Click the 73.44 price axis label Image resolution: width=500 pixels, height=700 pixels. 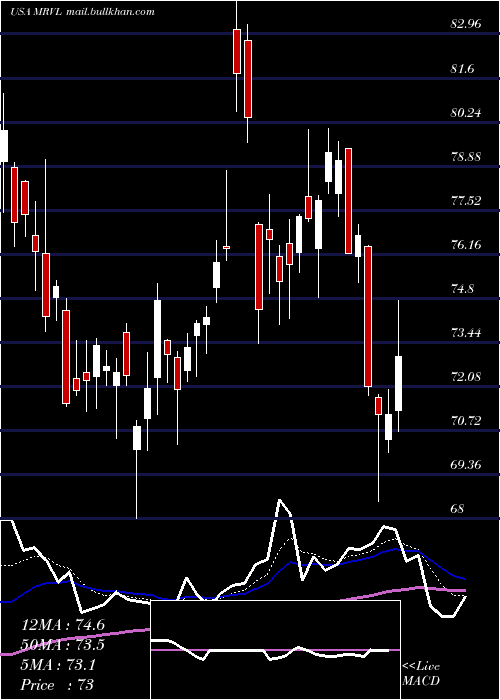point(466,333)
